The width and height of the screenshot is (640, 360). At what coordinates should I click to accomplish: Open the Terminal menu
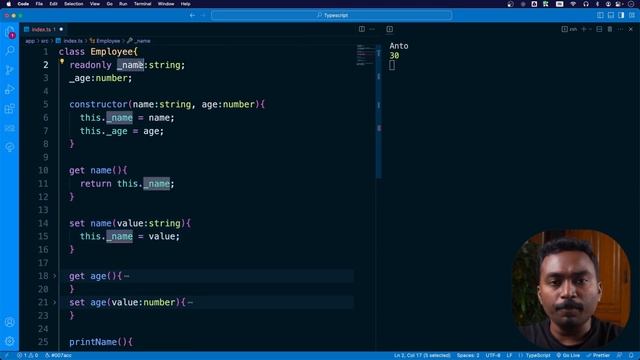(142, 4)
